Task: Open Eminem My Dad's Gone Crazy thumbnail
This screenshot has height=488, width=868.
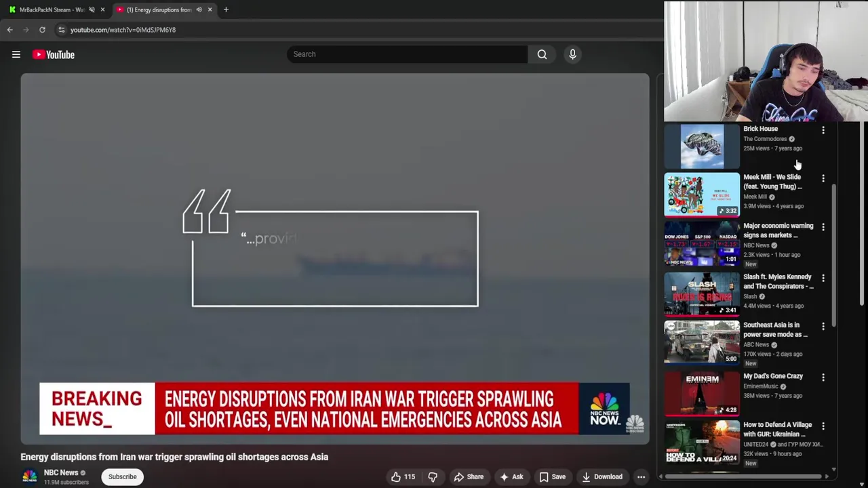Action: click(701, 393)
